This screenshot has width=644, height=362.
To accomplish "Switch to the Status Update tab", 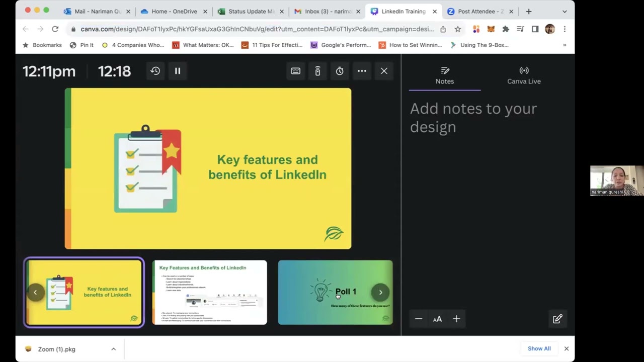I will 251,11.
